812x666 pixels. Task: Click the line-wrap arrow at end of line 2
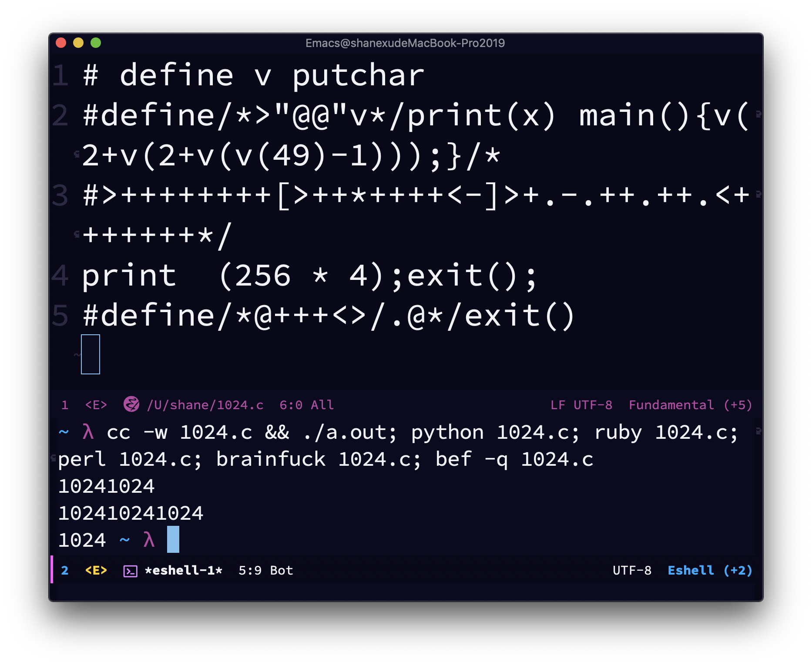coord(758,114)
